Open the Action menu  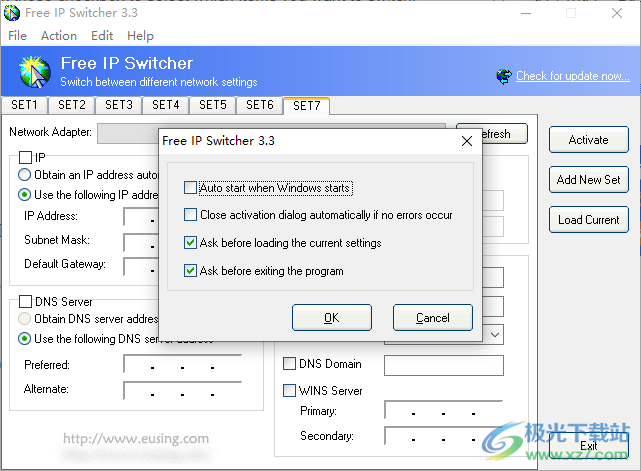coord(59,36)
